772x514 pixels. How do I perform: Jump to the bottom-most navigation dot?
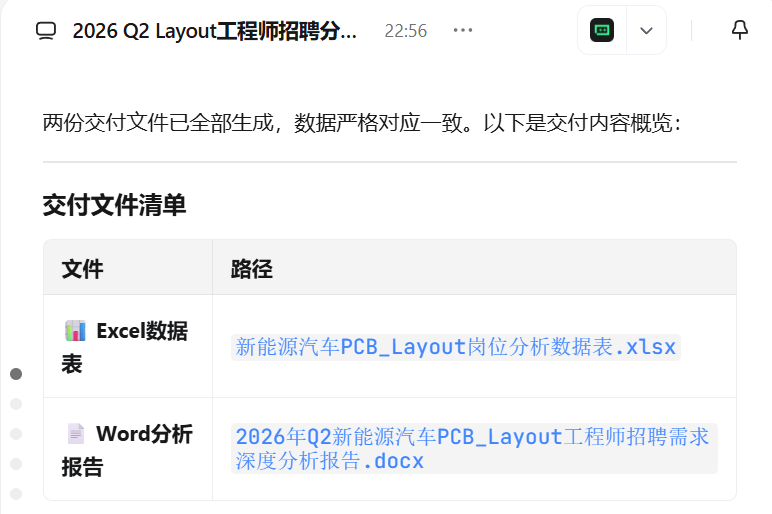16,493
